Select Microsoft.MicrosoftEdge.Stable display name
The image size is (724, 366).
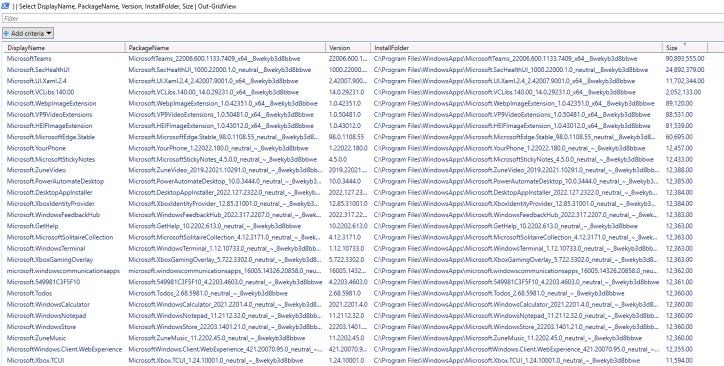tap(51, 137)
